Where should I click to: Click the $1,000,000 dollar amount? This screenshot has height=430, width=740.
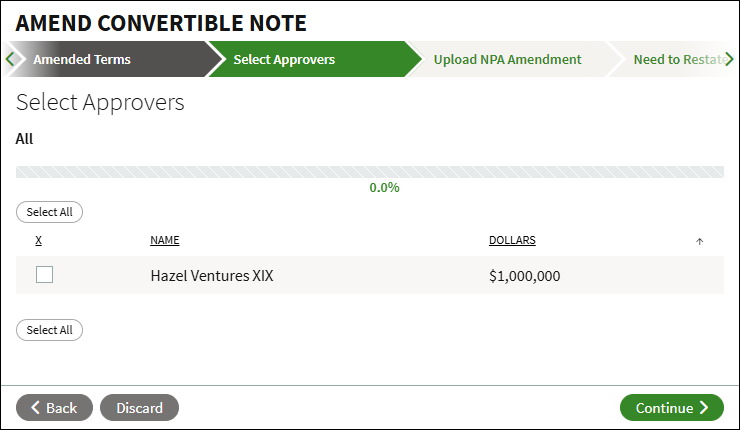point(524,276)
